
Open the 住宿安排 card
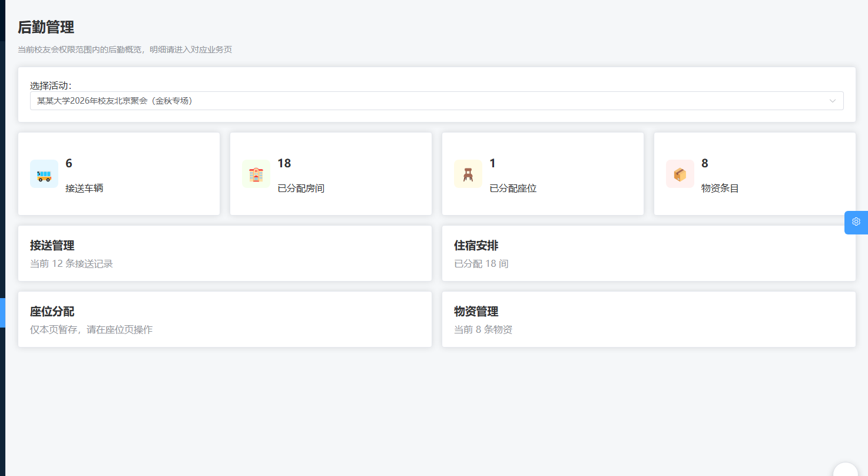pos(649,253)
